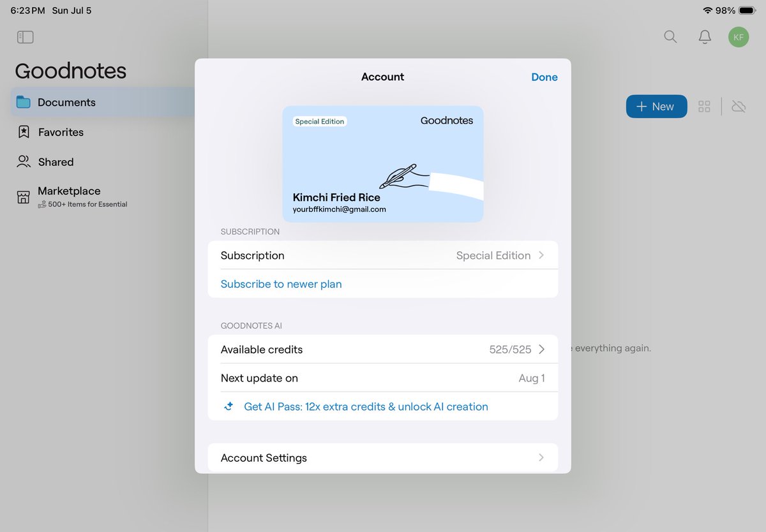Open notifications bell icon
This screenshot has height=532, width=766.
coord(705,37)
